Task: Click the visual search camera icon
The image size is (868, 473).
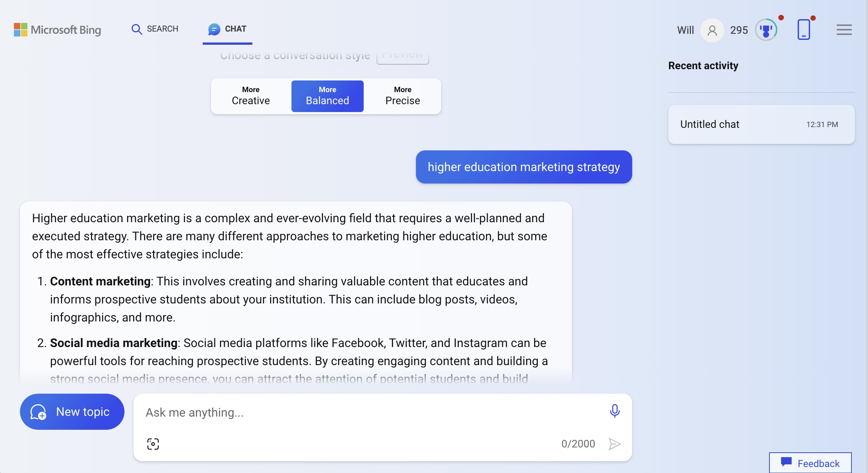Action: pyautogui.click(x=153, y=444)
